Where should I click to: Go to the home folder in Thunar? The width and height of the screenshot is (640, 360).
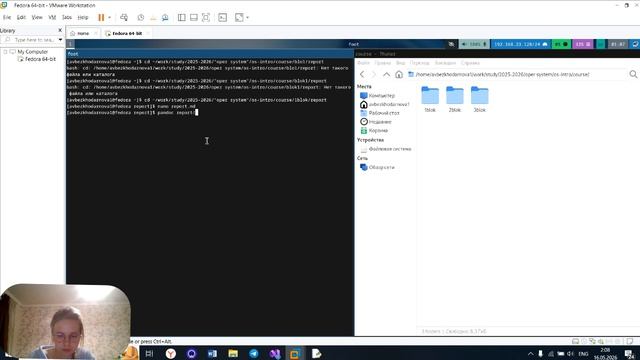[x=399, y=74]
